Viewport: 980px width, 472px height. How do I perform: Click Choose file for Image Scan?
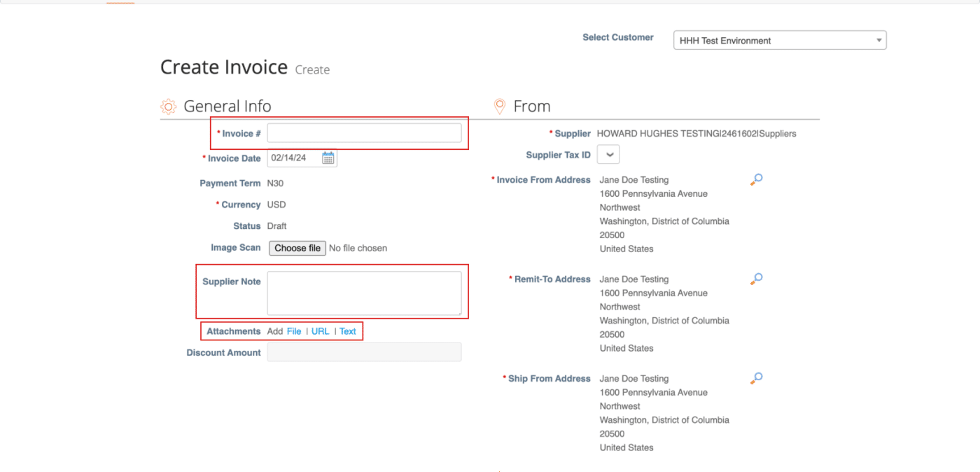point(297,248)
